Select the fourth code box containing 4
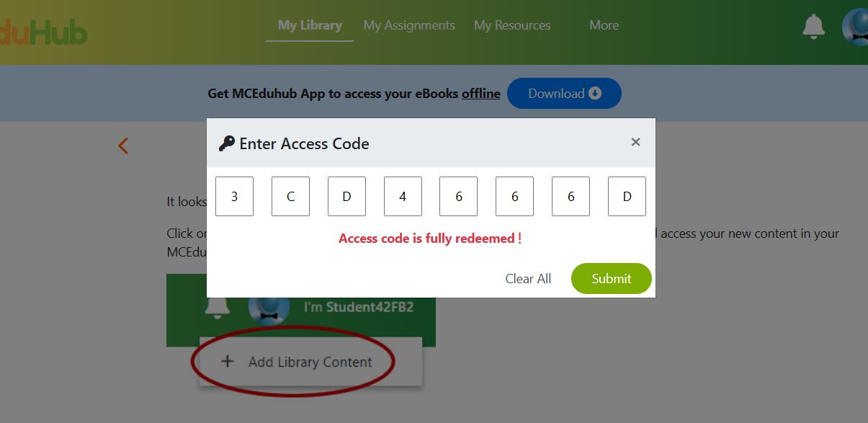 pyautogui.click(x=403, y=196)
